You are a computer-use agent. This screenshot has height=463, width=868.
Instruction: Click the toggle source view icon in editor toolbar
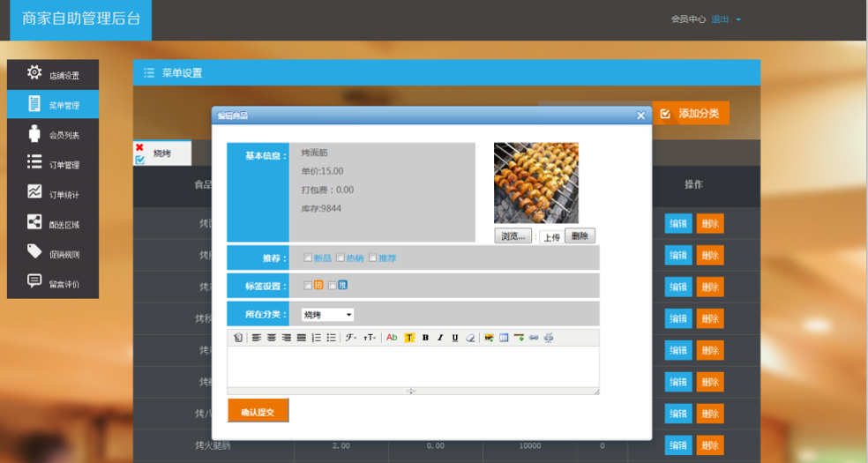point(238,338)
